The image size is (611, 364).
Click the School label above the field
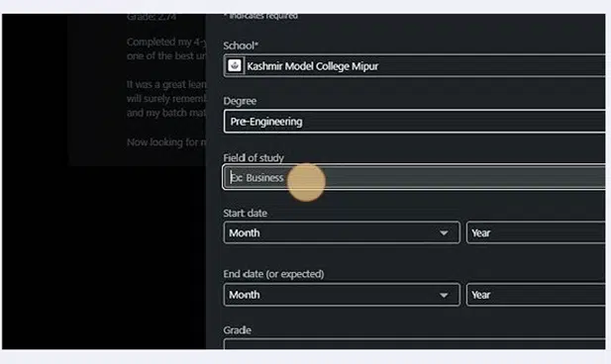pos(241,45)
